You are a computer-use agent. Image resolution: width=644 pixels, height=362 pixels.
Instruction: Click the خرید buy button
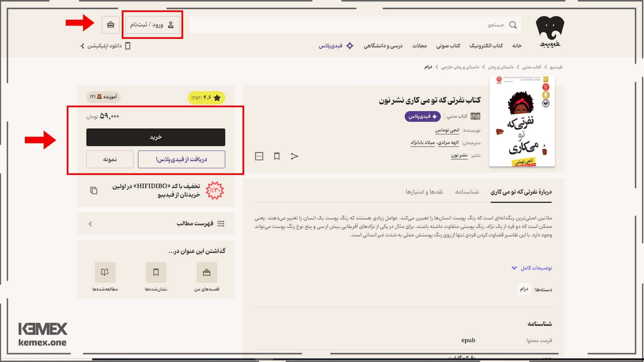[156, 137]
